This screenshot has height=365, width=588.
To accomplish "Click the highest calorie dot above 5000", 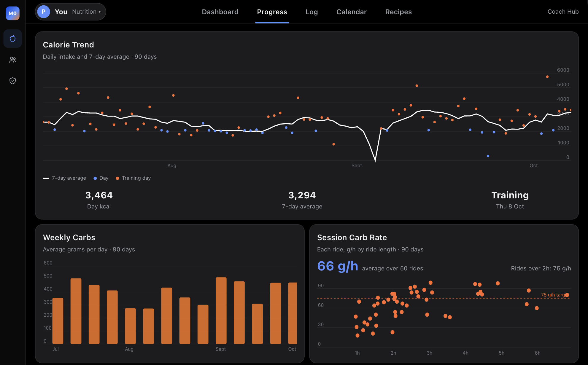I will coord(547,77).
